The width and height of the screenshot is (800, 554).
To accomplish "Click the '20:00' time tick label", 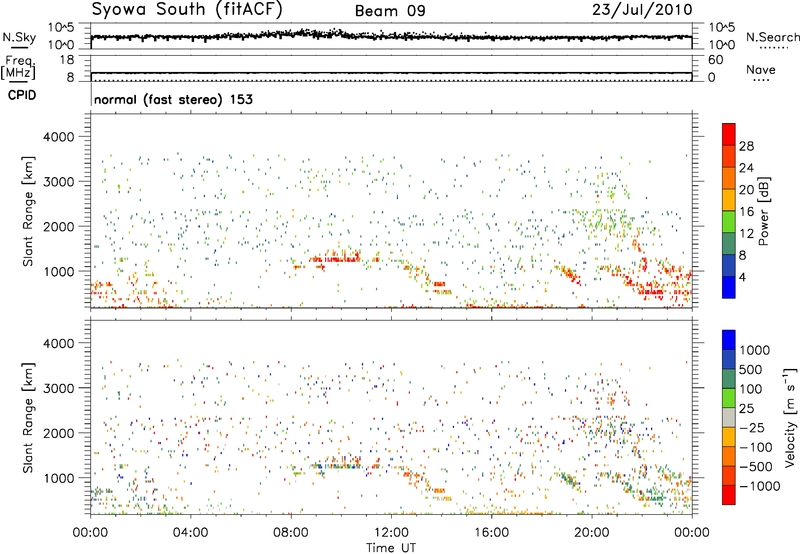I will 592,533.
